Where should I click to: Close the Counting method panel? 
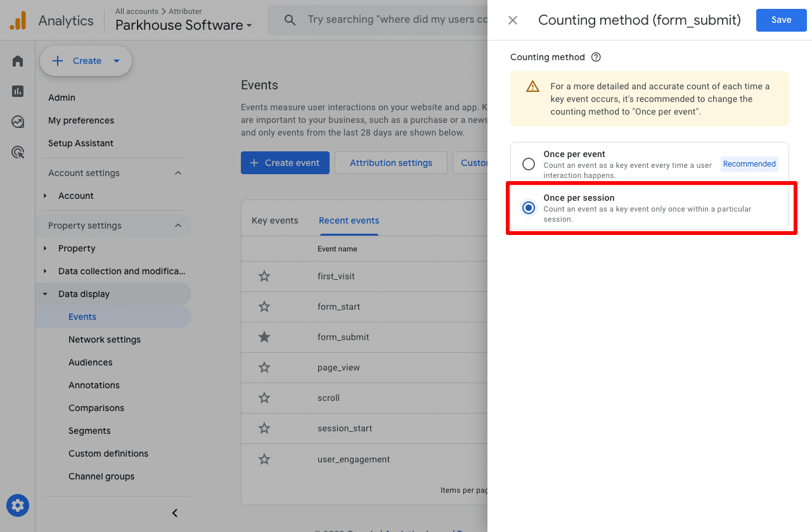[512, 20]
